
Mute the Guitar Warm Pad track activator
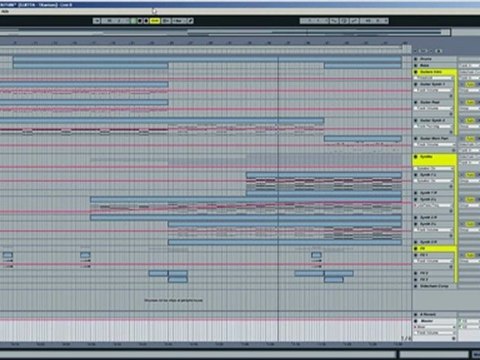(470, 138)
